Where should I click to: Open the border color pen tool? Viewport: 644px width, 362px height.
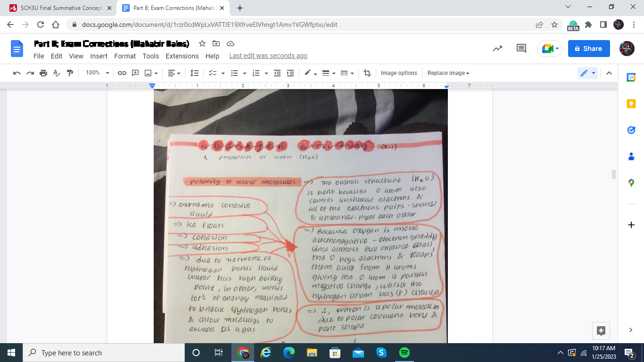308,73
